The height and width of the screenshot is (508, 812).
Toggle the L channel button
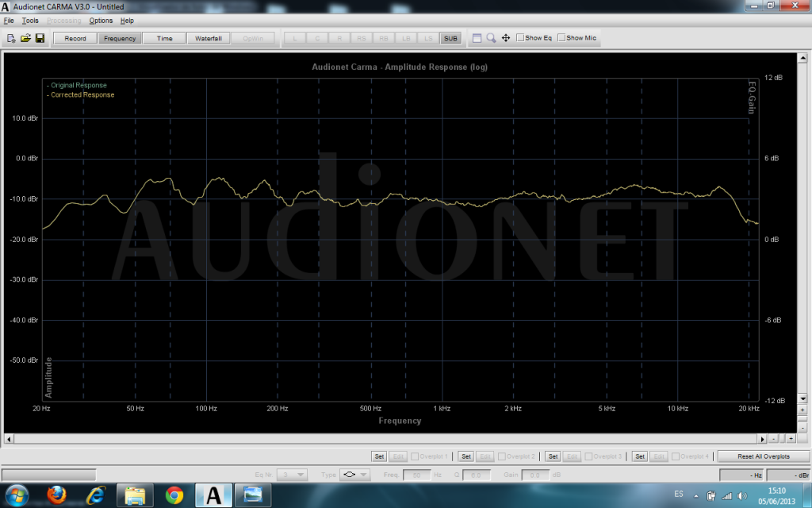point(295,38)
